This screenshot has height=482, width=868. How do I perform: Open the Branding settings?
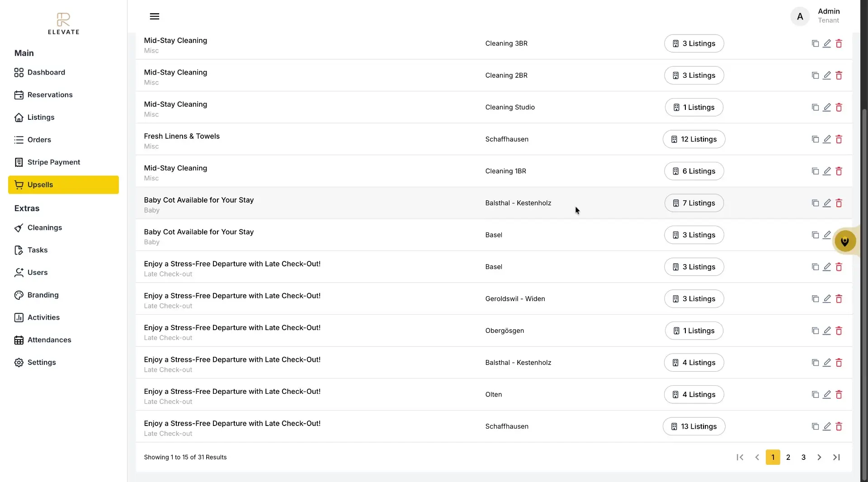tap(43, 295)
